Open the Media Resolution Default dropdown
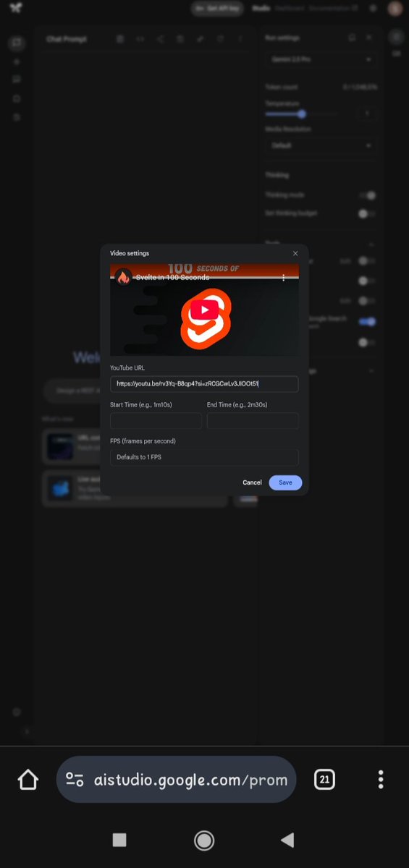Viewport: 409px width, 868px height. [x=320, y=145]
